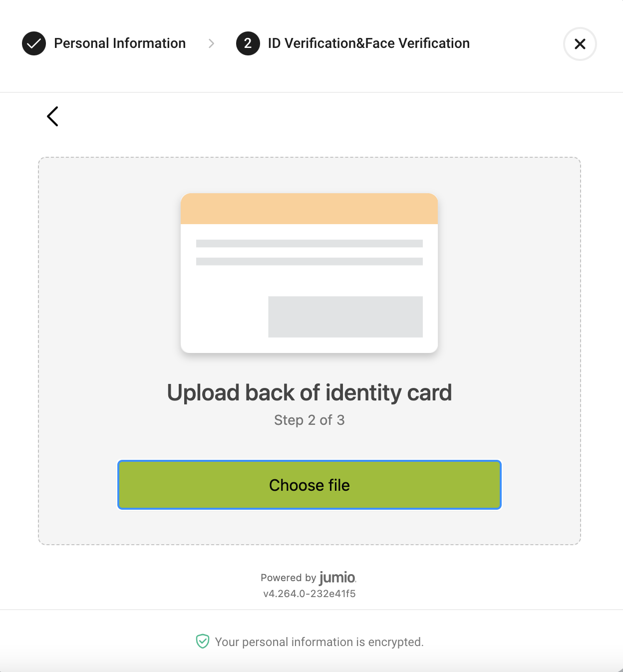Select the Personal Information step label
Screen dimensions: 623x672
(x=120, y=43)
